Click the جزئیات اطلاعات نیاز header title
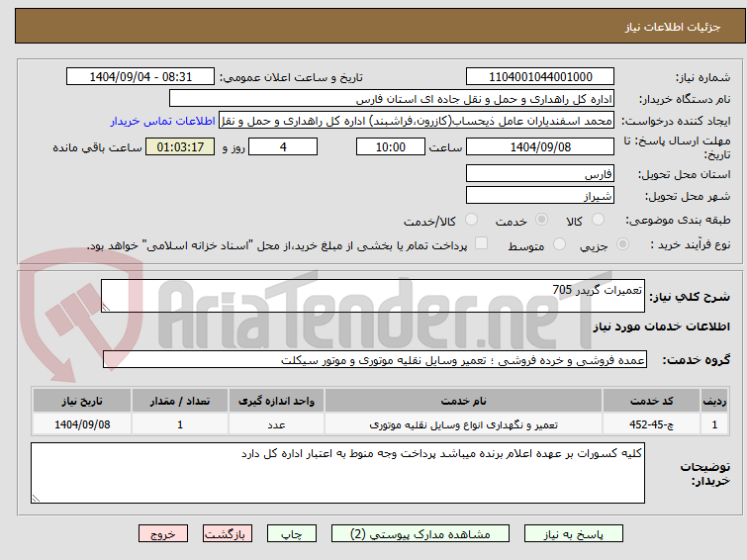The width and height of the screenshot is (747, 560). click(673, 27)
